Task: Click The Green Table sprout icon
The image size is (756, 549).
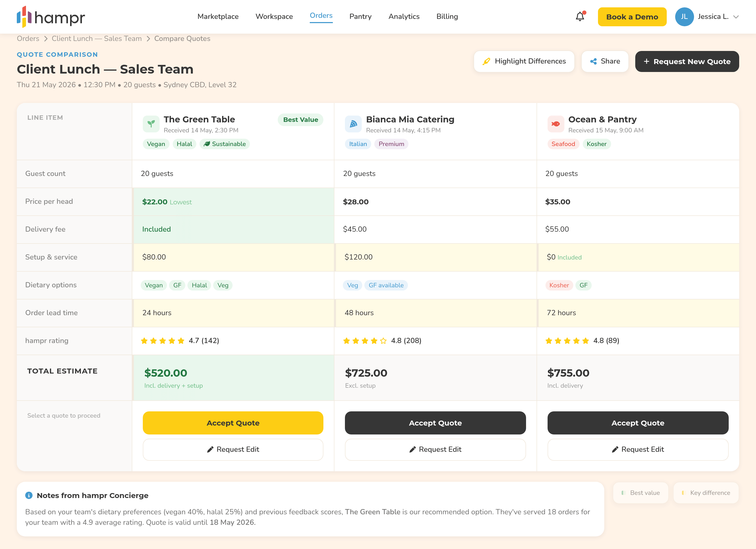Action: pyautogui.click(x=151, y=124)
